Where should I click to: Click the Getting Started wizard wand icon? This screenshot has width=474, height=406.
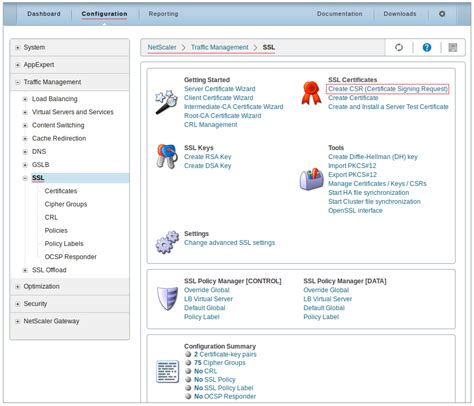pos(166,102)
